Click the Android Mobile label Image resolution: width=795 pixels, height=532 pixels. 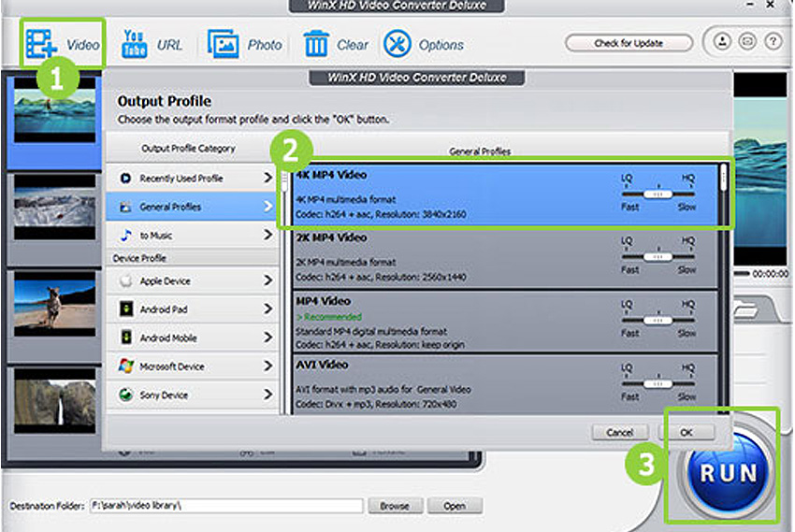tap(168, 338)
